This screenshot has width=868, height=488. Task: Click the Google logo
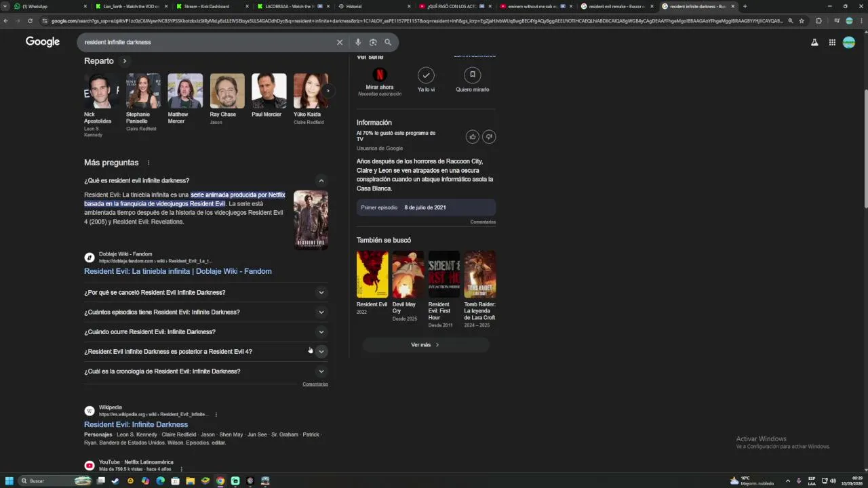tap(43, 42)
